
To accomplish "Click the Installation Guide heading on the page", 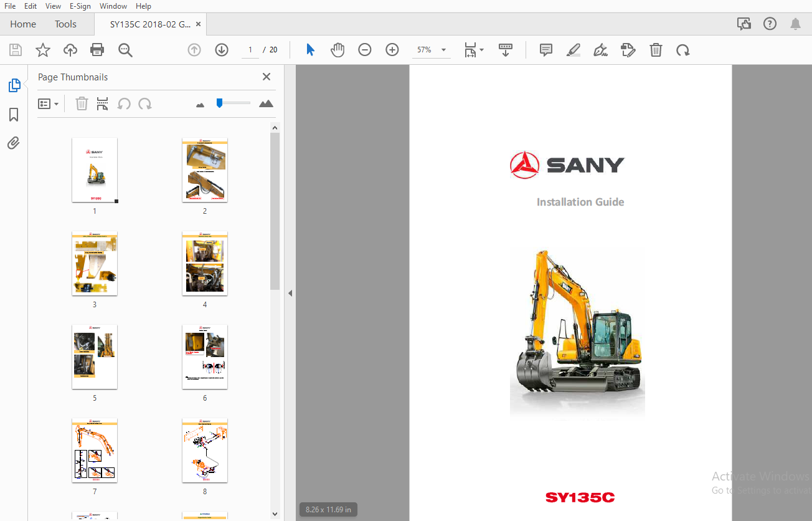I will coord(580,202).
